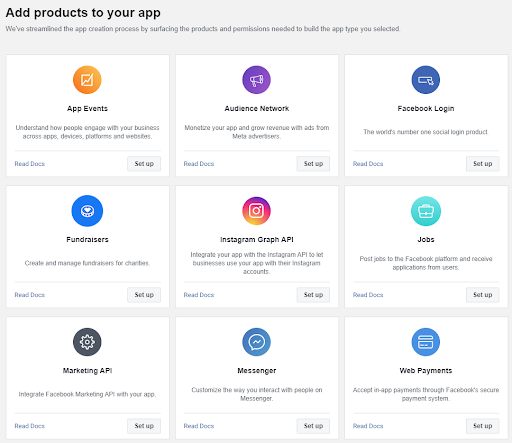Click the Marketing API gear icon
The image size is (512, 443).
click(x=87, y=342)
